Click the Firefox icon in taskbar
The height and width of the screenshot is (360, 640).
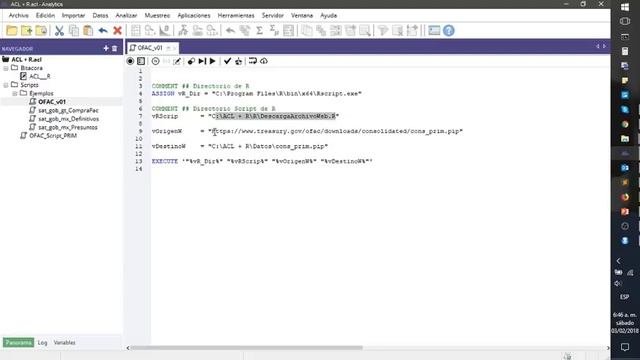pos(625,197)
